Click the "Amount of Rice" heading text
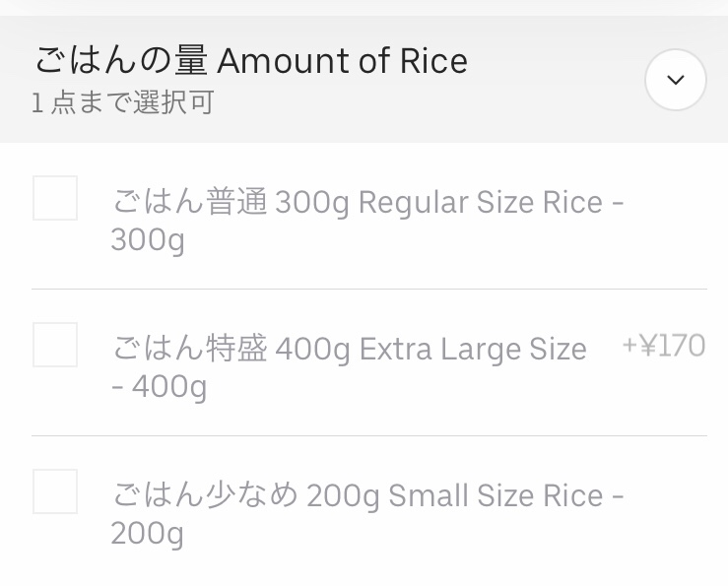 (x=342, y=61)
